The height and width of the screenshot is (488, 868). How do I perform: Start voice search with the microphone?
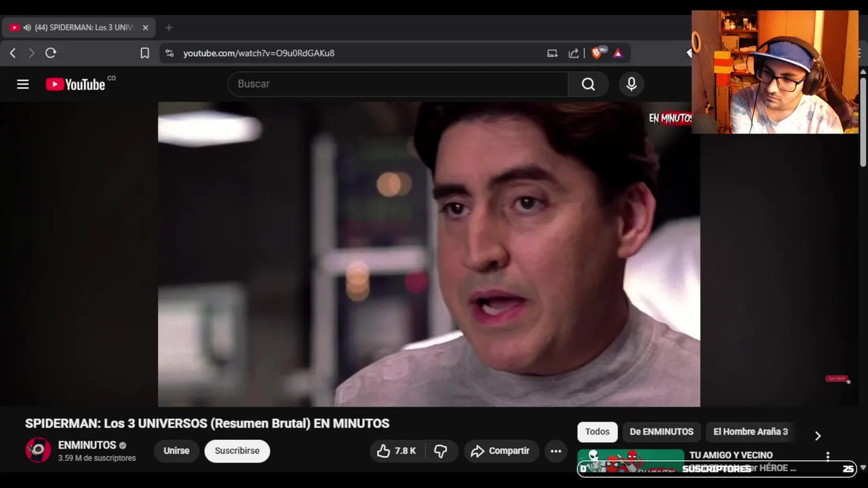tap(631, 84)
